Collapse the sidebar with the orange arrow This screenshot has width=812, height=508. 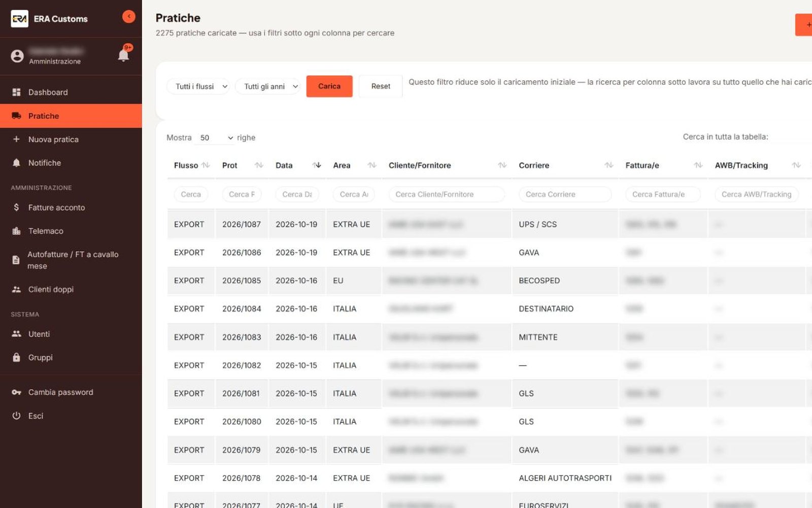129,17
